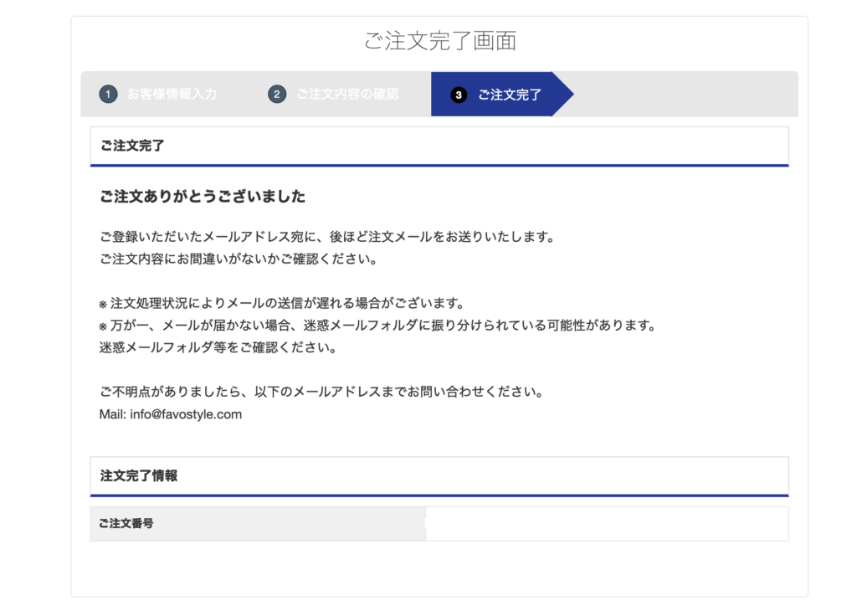
Task: Click the 注文完了情報 section header
Action: (439, 476)
